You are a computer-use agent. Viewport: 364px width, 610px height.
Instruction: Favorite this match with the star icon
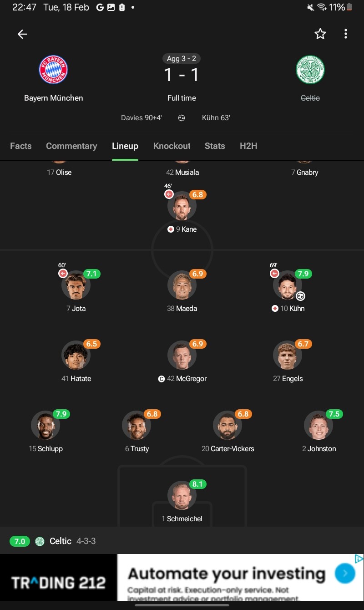[x=320, y=34]
